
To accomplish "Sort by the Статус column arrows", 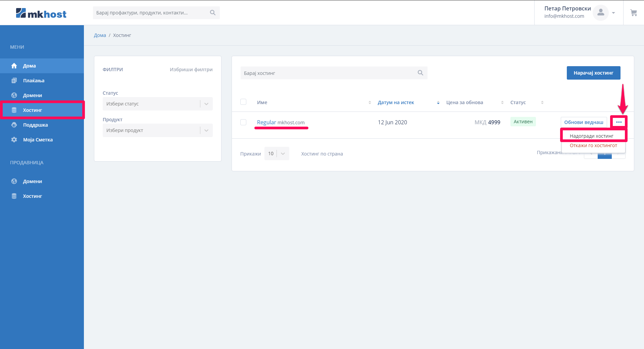I will click(542, 102).
